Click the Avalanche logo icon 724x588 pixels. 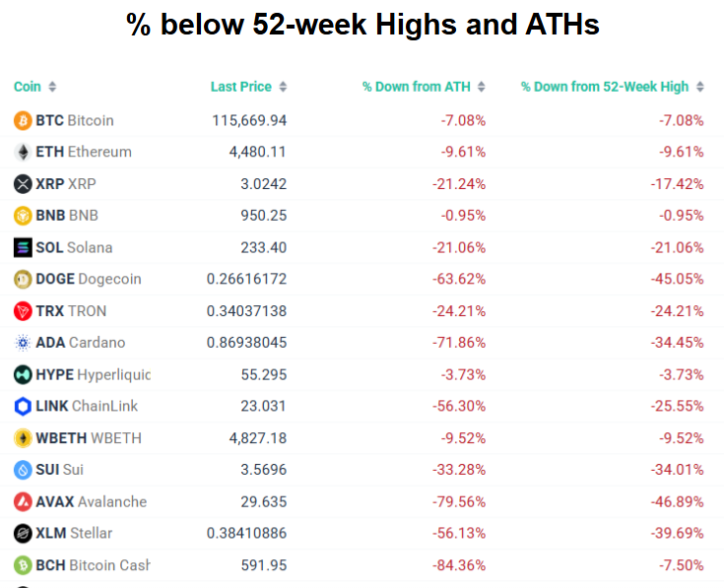[x=23, y=501]
